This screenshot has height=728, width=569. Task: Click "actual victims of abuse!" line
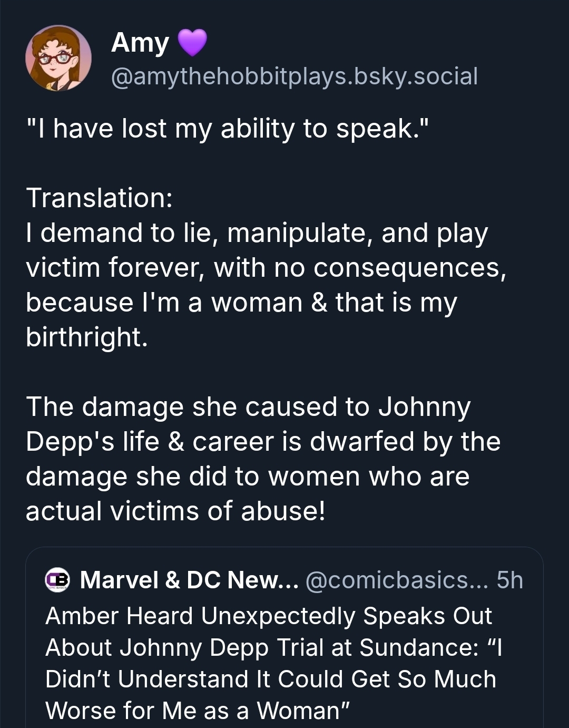175,511
